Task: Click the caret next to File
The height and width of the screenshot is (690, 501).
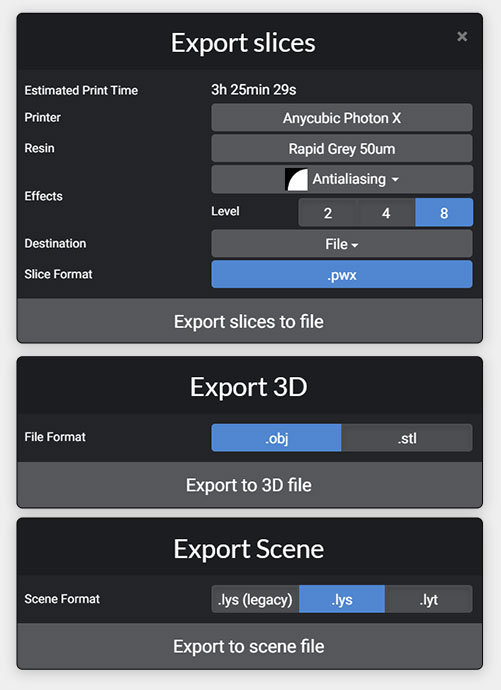Action: (x=355, y=245)
